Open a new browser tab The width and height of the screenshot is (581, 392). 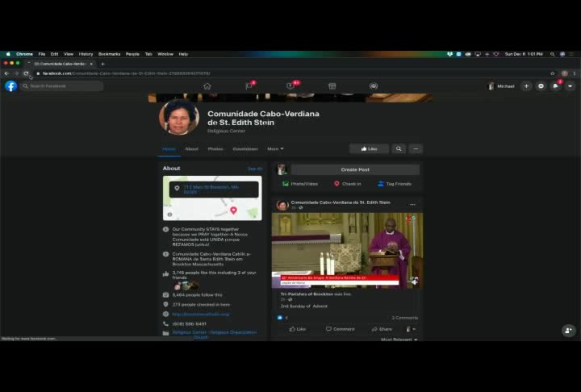(x=103, y=64)
